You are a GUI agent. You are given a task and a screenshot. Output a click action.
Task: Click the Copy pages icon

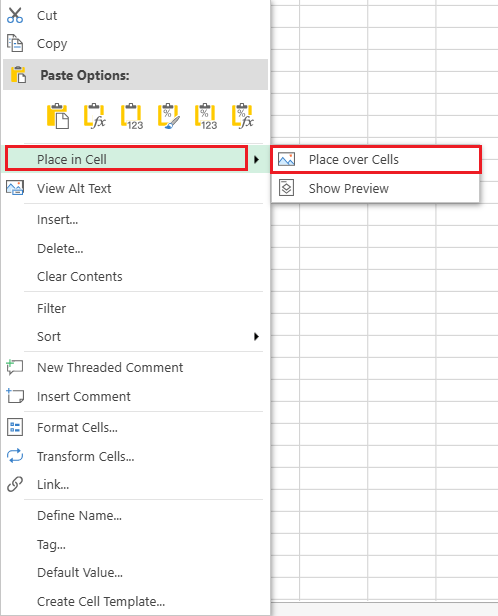15,43
